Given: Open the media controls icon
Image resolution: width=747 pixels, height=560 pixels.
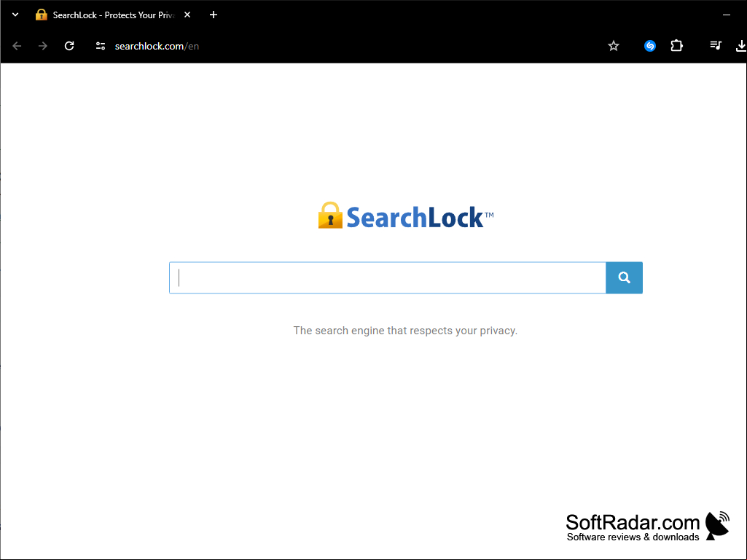Looking at the screenshot, I should pos(716,46).
